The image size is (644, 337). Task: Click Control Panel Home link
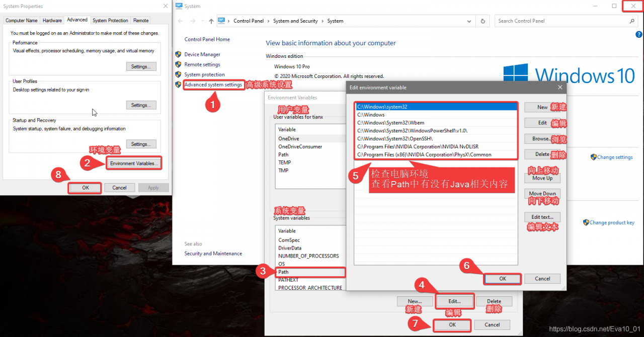click(207, 39)
